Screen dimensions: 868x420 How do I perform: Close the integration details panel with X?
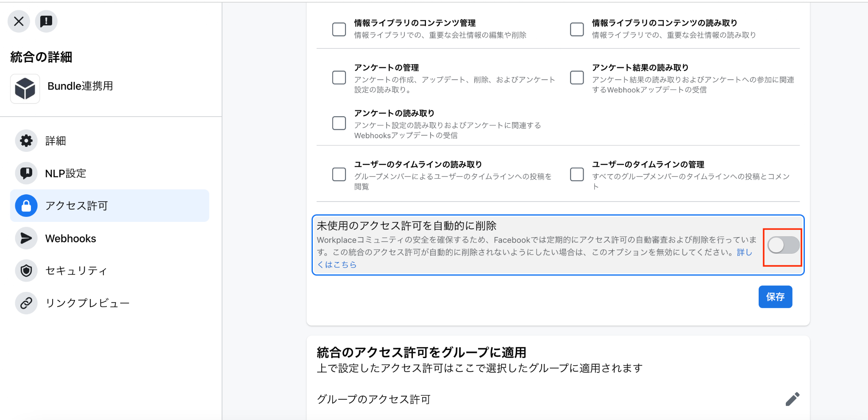click(19, 21)
